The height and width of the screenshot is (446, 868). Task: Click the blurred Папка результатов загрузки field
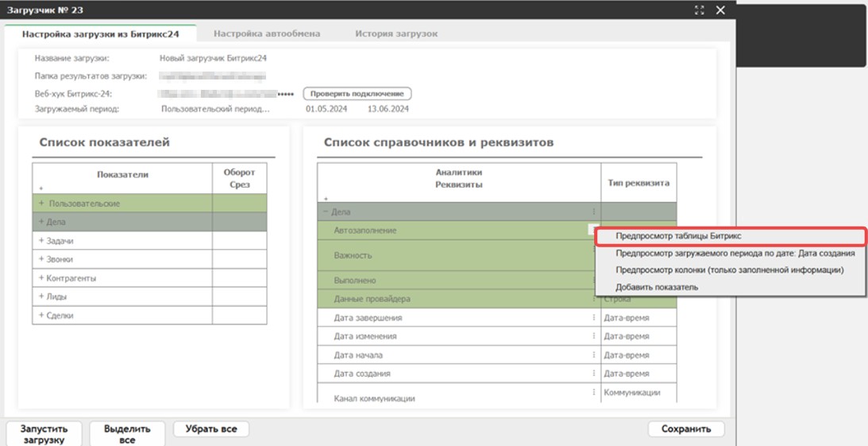pyautogui.click(x=213, y=76)
